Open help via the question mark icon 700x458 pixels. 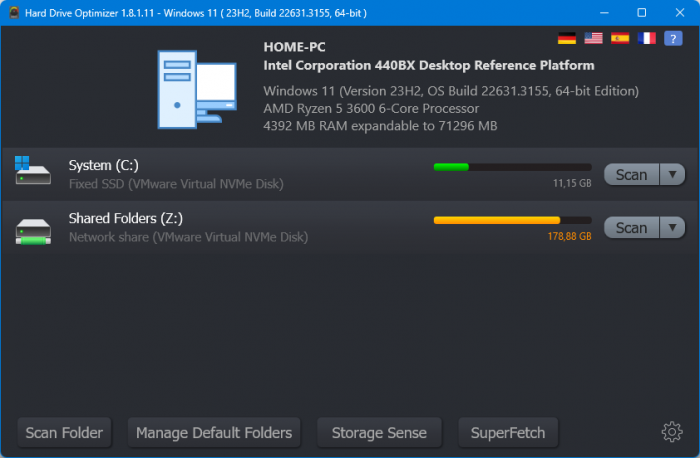point(675,38)
